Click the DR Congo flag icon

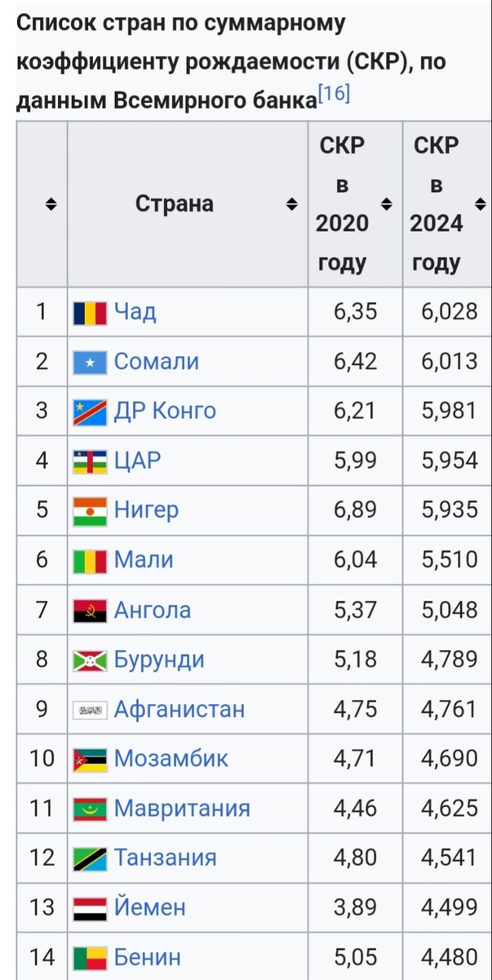(90, 411)
